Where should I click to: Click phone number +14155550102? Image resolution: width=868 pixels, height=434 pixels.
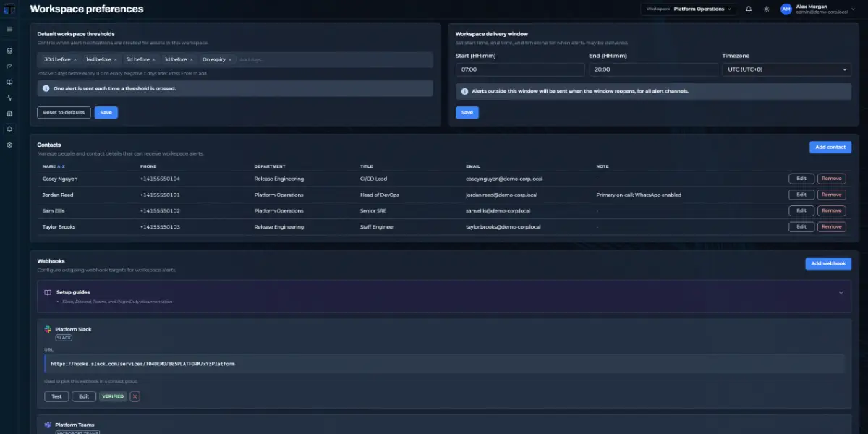pyautogui.click(x=160, y=210)
